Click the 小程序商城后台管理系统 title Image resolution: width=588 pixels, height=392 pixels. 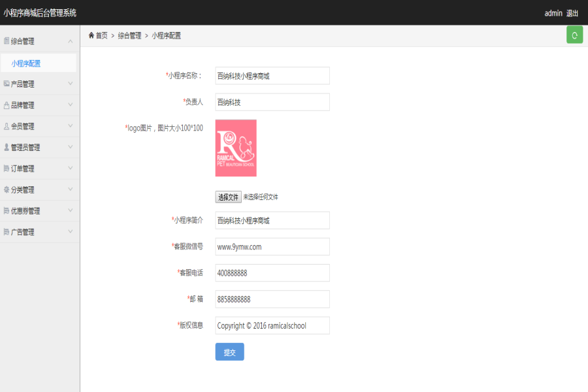[40, 13]
